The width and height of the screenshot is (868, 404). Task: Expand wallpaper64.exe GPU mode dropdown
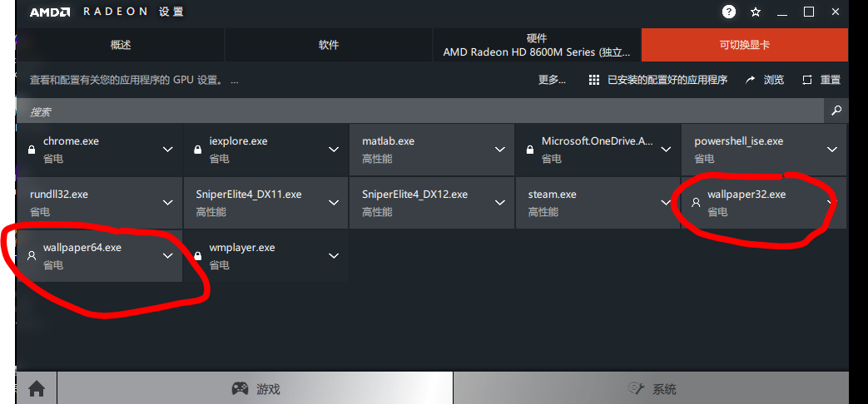168,256
